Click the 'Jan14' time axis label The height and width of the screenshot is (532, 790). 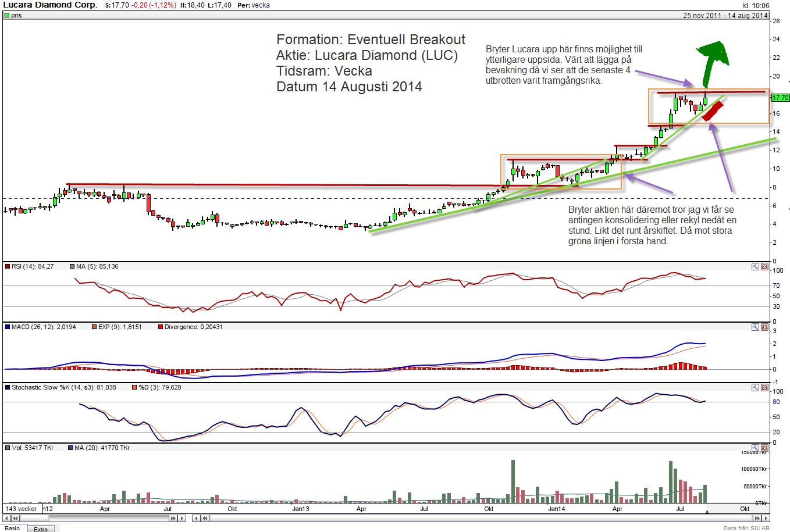tap(557, 509)
